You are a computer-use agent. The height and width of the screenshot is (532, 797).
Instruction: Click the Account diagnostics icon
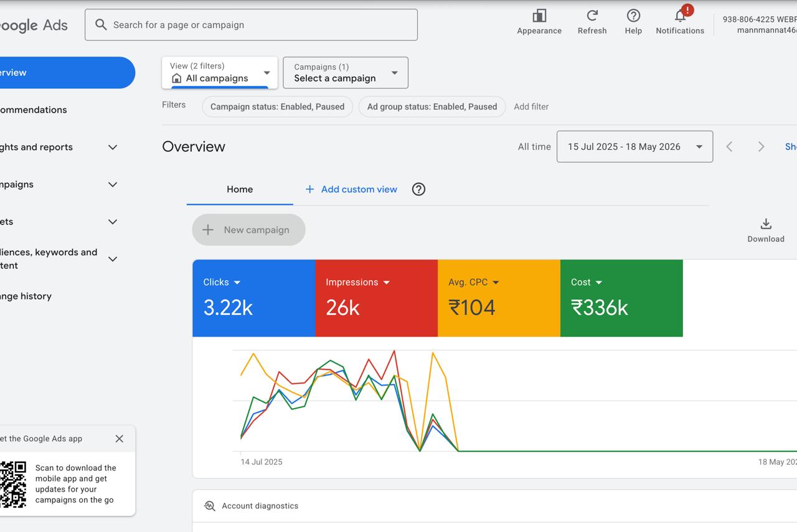tap(210, 506)
